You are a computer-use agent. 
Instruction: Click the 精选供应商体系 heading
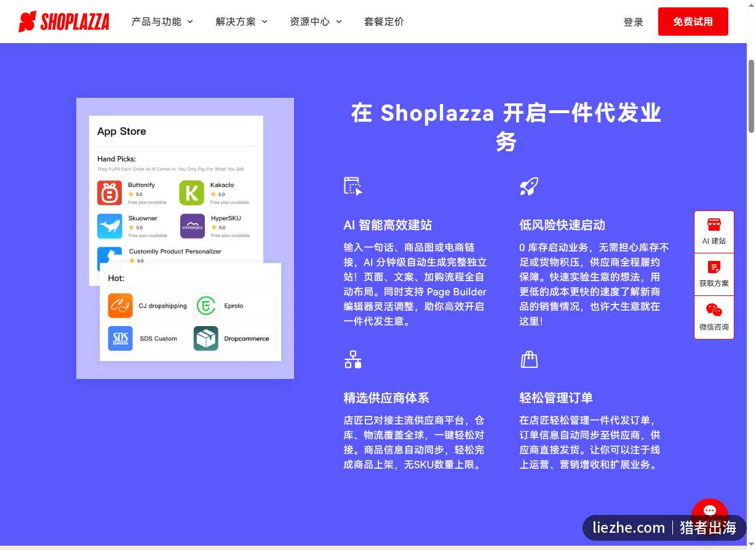386,398
